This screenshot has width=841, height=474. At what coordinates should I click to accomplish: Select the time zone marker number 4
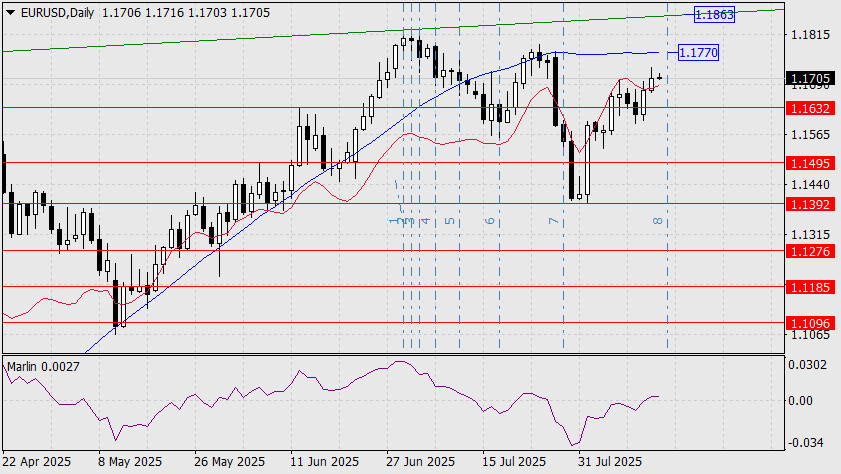coord(426,221)
